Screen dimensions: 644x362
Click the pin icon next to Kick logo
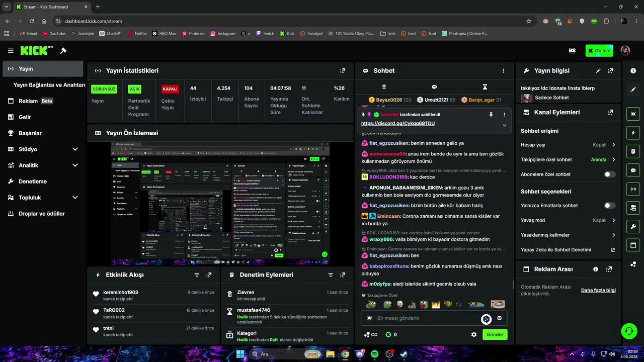(63, 51)
